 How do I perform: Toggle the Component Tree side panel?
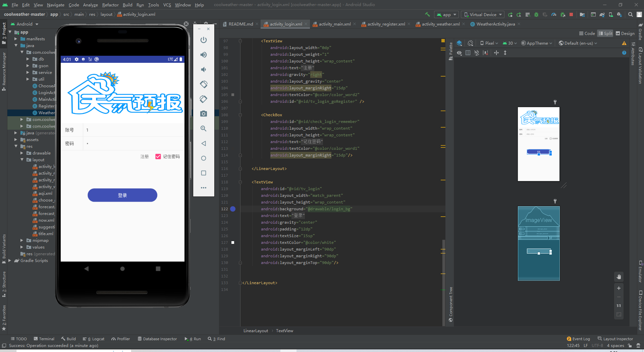[x=451, y=304]
